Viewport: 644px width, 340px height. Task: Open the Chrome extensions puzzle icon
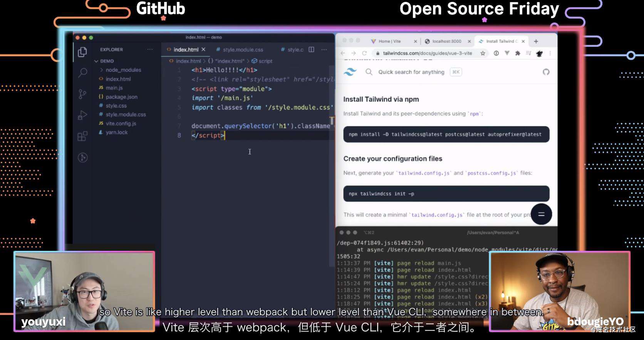pos(518,53)
